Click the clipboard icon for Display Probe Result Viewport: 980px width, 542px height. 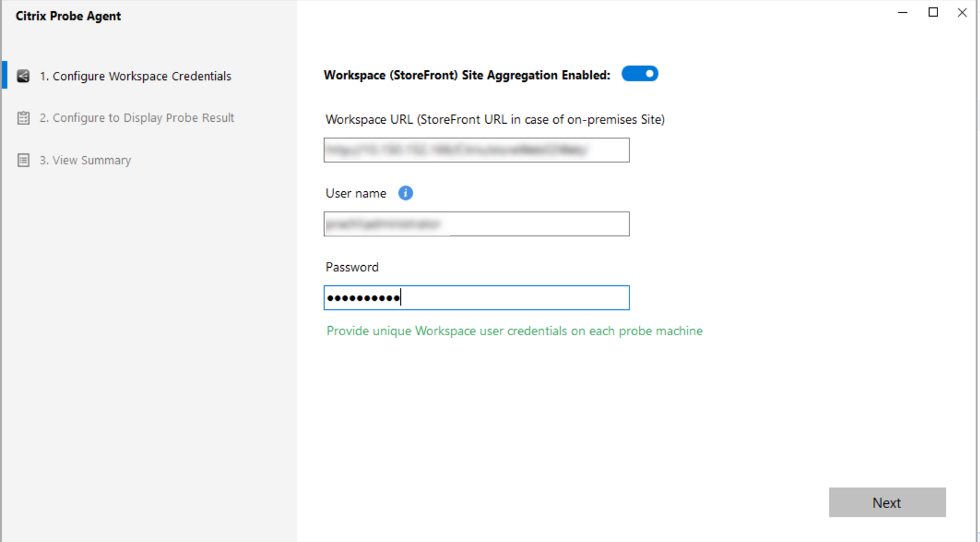click(23, 118)
